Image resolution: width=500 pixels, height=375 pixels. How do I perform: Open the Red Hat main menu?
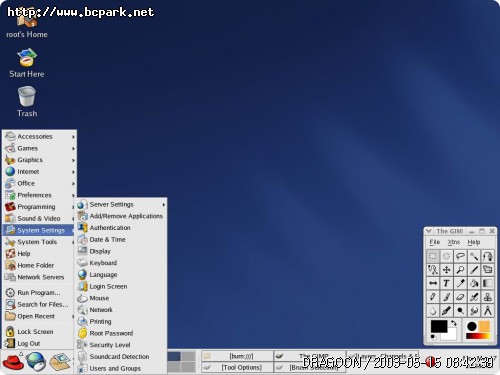(13, 362)
